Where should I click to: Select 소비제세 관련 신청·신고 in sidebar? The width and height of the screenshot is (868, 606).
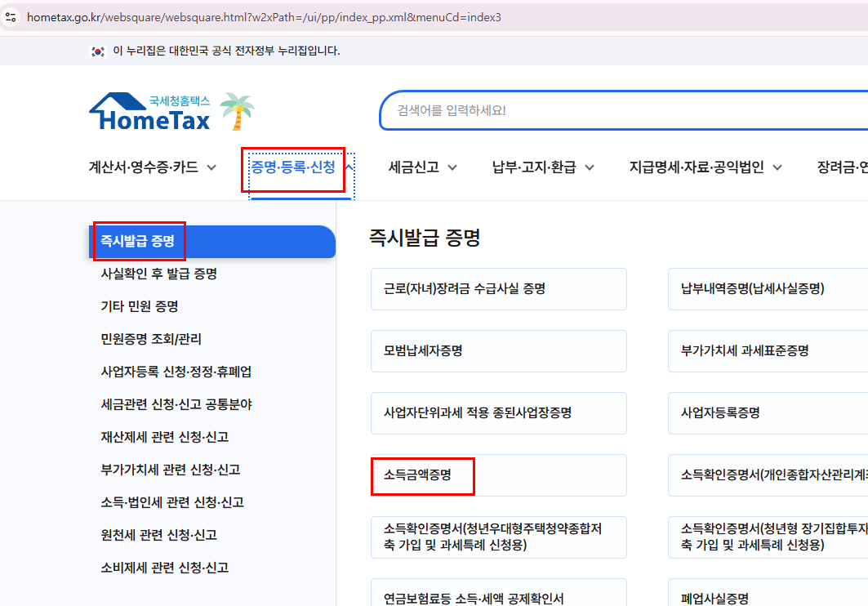coord(165,568)
